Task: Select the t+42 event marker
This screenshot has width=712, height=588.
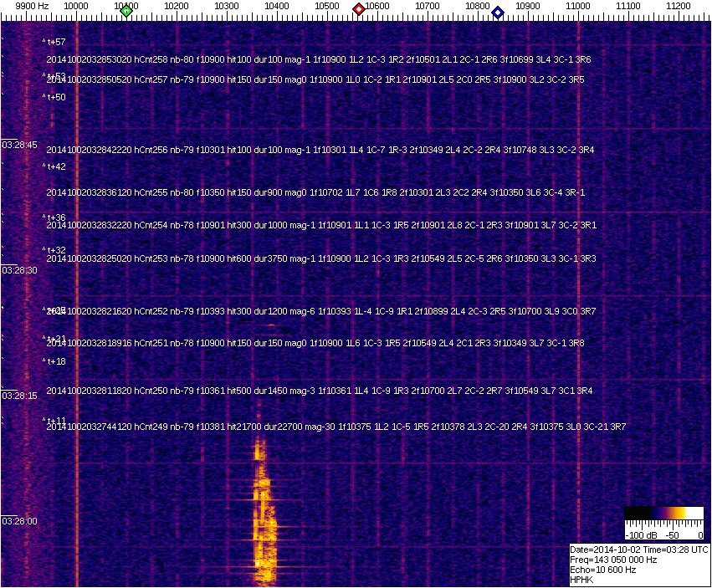Action: click(55, 166)
